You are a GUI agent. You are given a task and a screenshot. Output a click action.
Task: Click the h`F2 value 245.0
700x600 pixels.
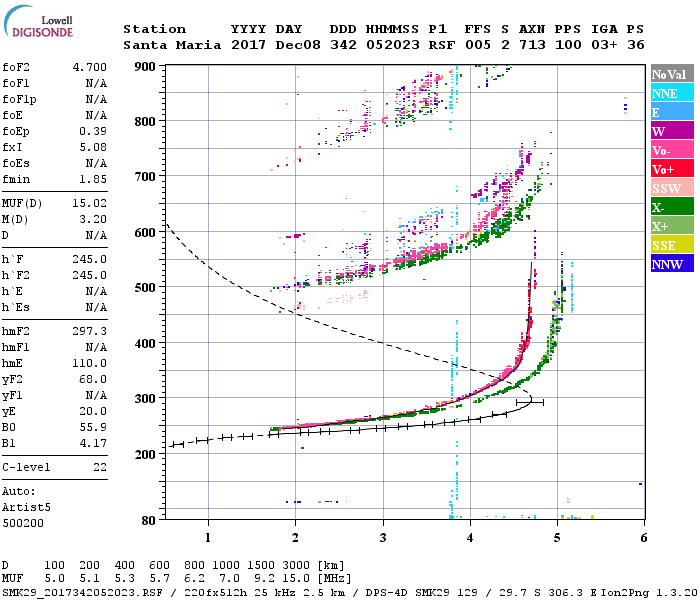tap(90, 275)
